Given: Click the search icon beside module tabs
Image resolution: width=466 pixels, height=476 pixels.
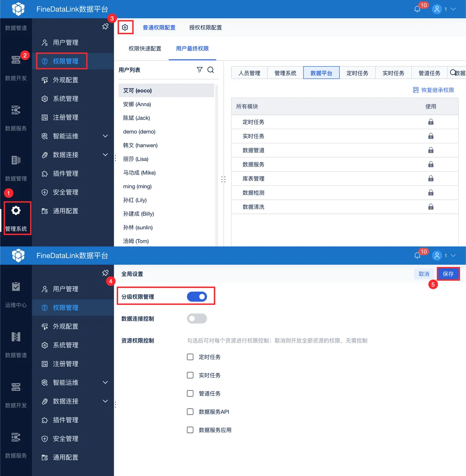Looking at the screenshot, I should (x=453, y=73).
